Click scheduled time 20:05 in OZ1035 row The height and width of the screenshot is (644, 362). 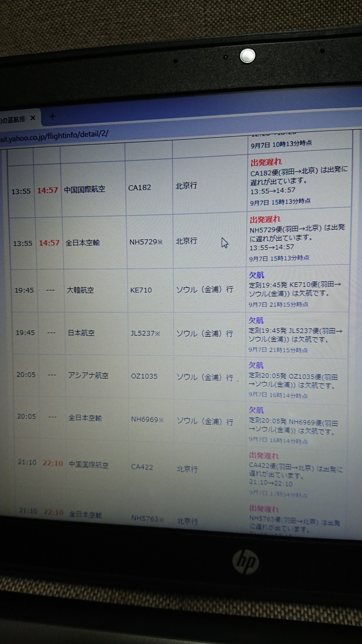pos(26,375)
